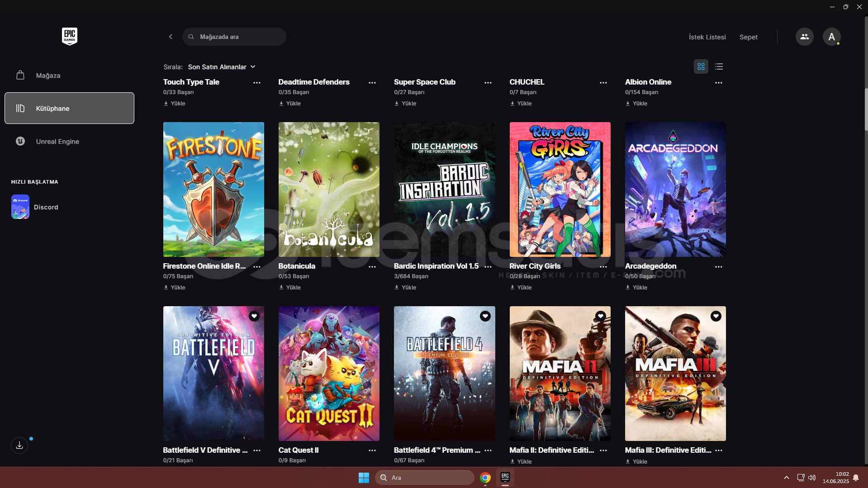868x488 pixels.
Task: Open options for Mafia II Definitive Edition
Action: coord(603,450)
